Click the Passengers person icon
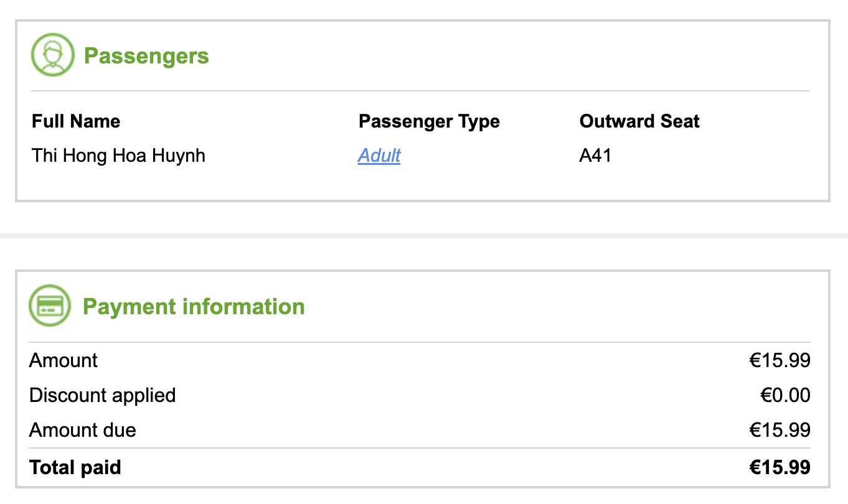 (52, 55)
